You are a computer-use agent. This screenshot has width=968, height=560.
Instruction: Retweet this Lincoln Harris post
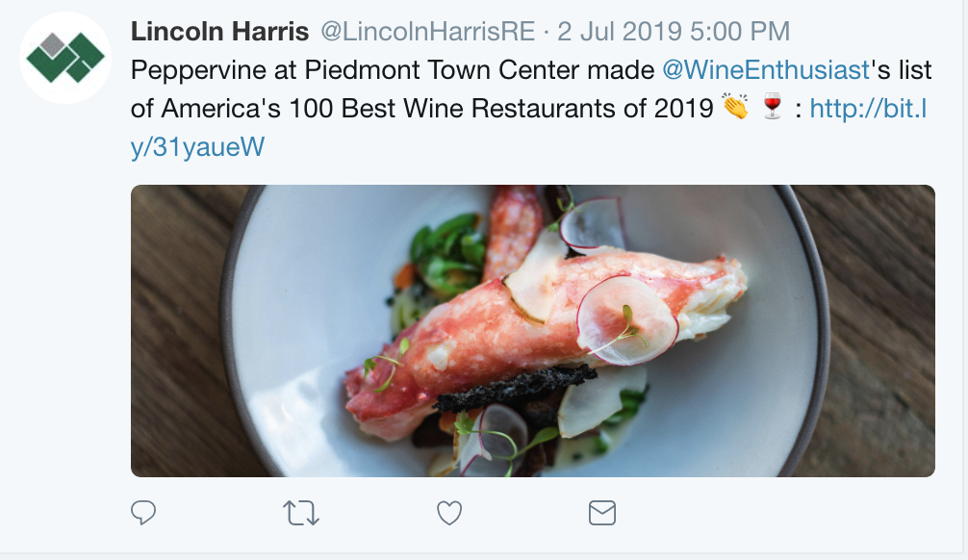point(302,513)
